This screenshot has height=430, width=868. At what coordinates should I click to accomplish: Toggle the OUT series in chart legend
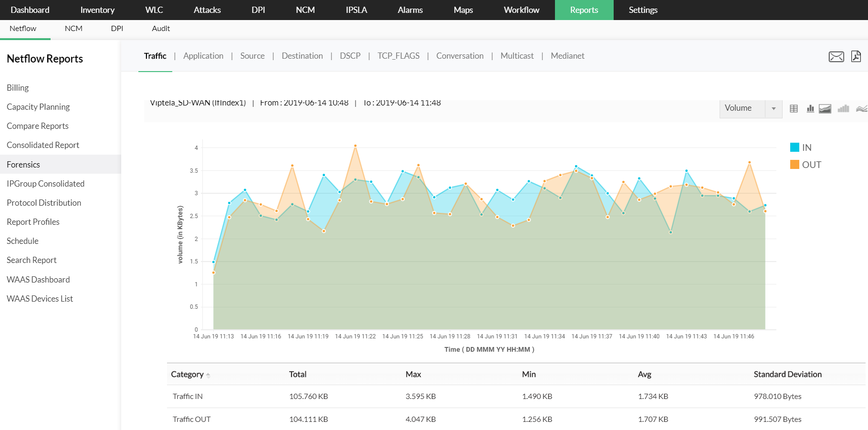point(805,165)
